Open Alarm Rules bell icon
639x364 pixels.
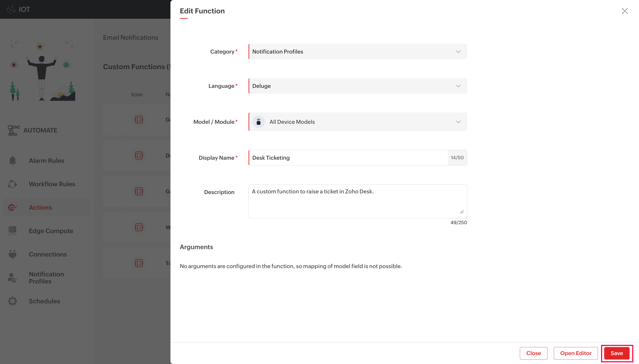[x=12, y=161]
